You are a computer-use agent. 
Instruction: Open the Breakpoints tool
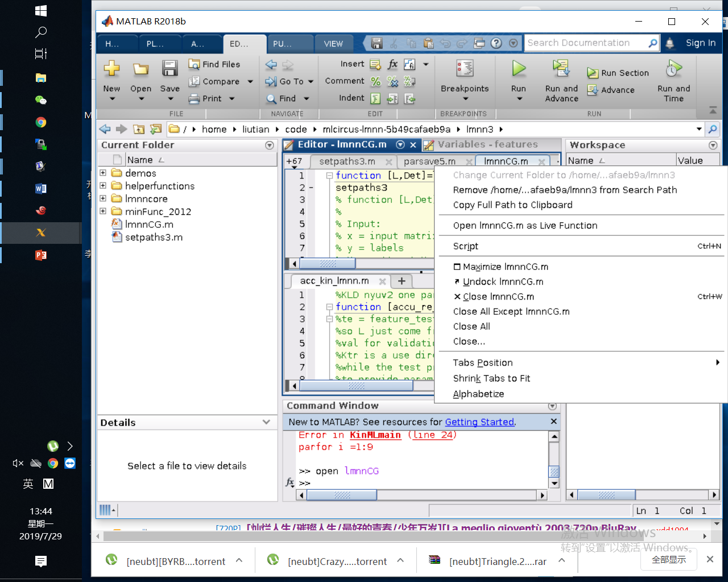[465, 80]
